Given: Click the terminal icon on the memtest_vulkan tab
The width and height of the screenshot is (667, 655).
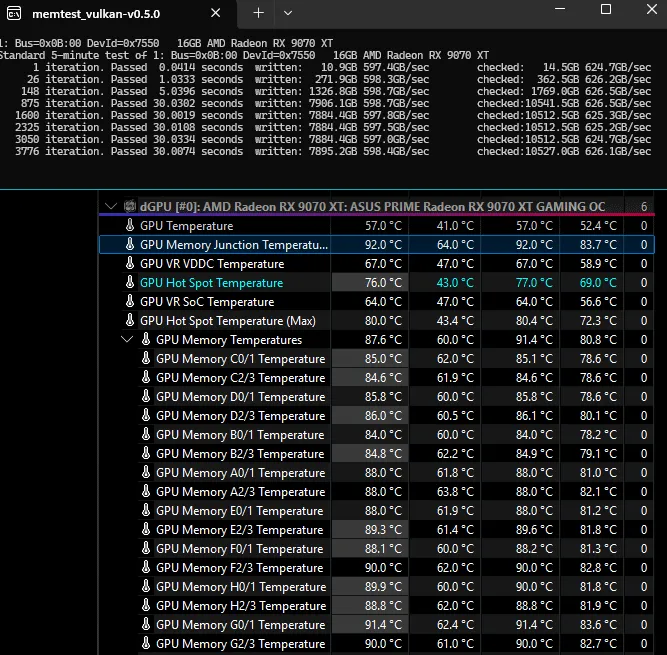Looking at the screenshot, I should pos(14,14).
